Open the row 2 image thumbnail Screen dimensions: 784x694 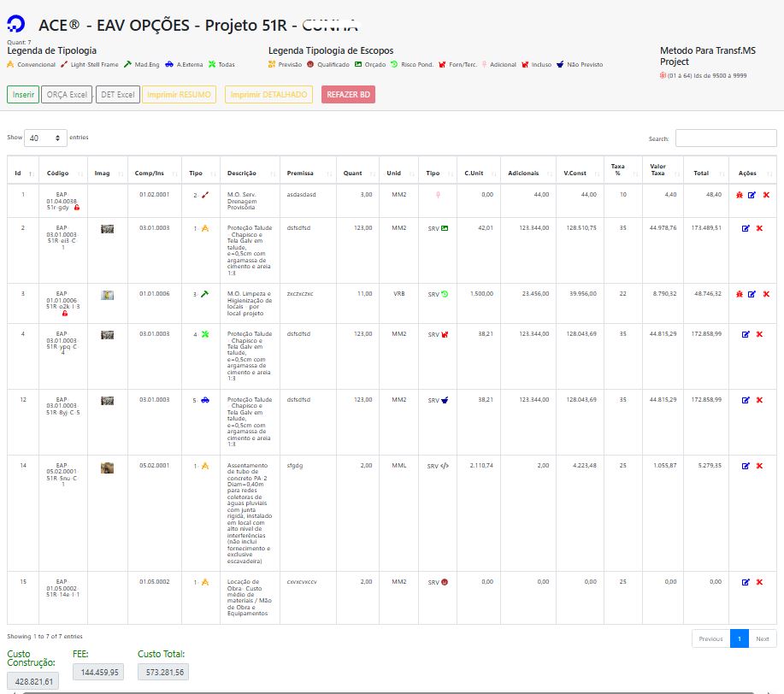[107, 229]
